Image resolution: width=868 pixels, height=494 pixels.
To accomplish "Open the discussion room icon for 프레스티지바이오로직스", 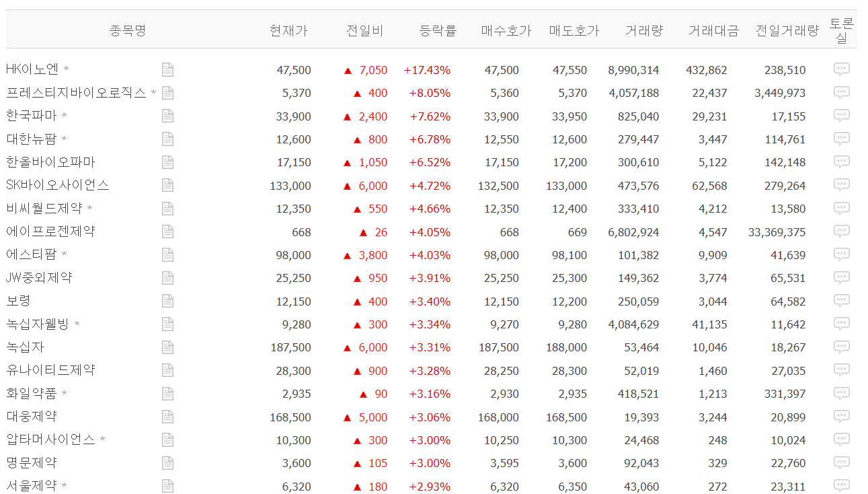I will click(x=842, y=92).
